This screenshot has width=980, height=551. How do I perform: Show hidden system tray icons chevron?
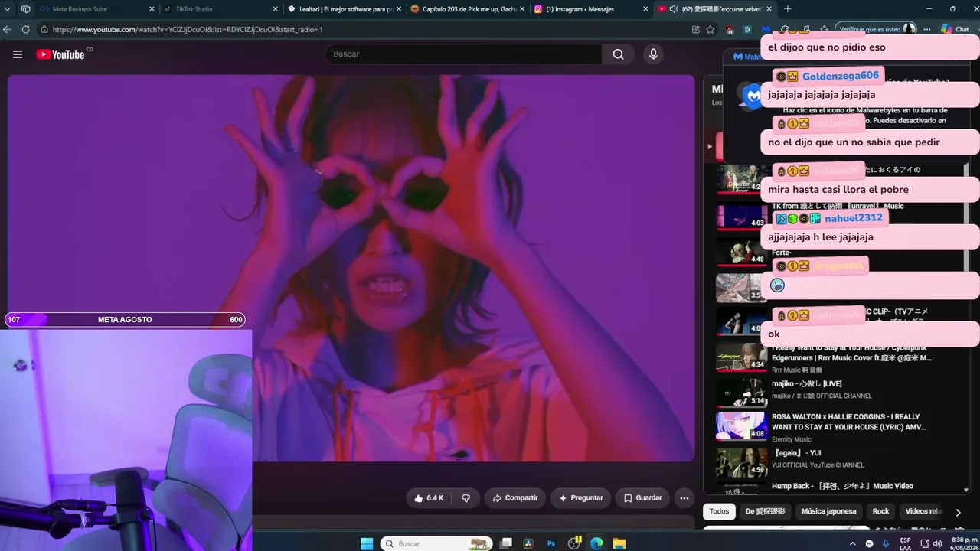[853, 543]
